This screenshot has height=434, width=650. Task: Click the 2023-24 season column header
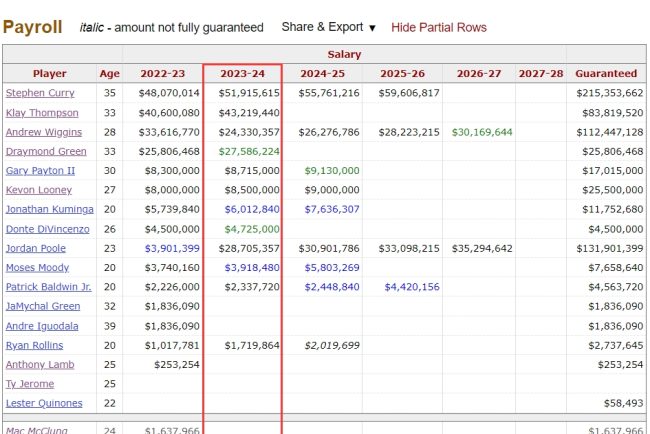click(242, 73)
